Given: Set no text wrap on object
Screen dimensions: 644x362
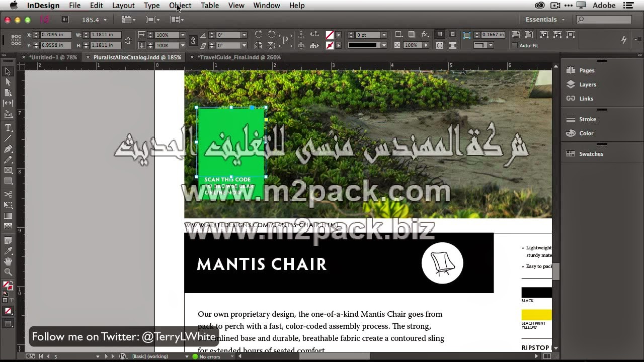Looking at the screenshot, I should [440, 35].
